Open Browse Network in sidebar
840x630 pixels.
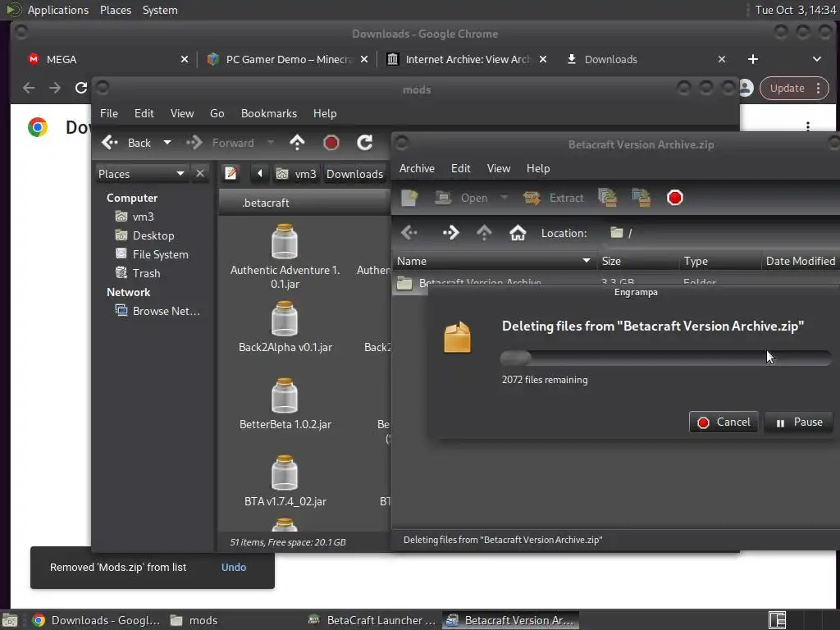158,311
